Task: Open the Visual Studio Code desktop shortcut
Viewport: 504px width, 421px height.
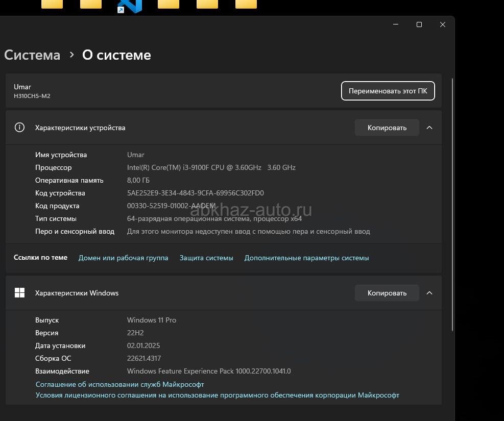Action: pos(130,5)
